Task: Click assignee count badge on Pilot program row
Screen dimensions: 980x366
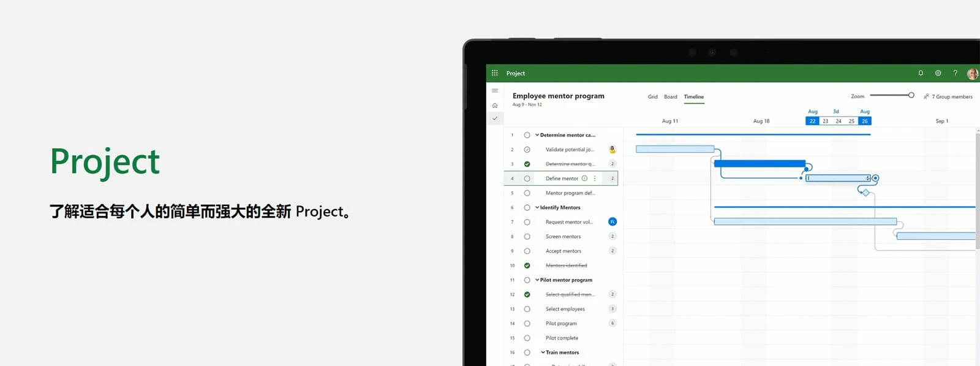Action: click(612, 323)
